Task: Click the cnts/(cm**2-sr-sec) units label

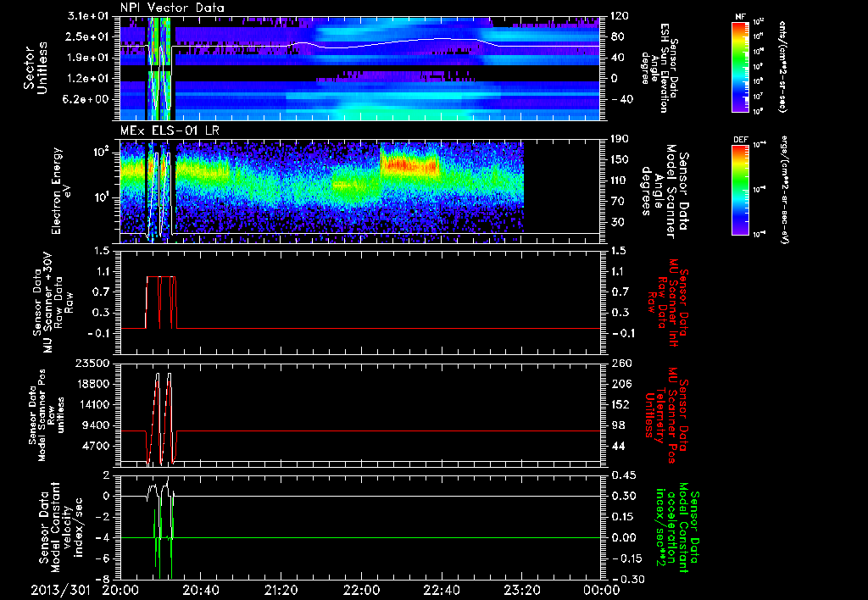Action: click(782, 66)
